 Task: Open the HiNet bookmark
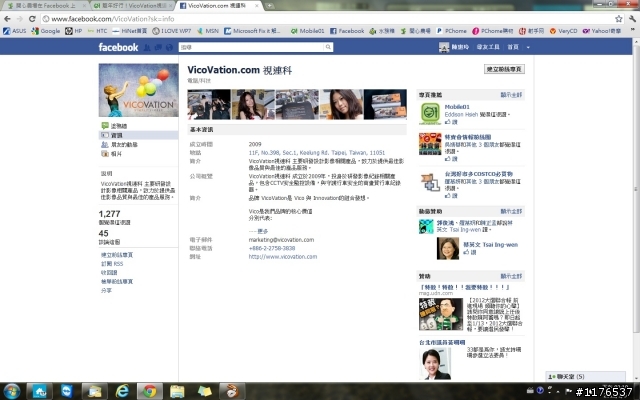129,31
